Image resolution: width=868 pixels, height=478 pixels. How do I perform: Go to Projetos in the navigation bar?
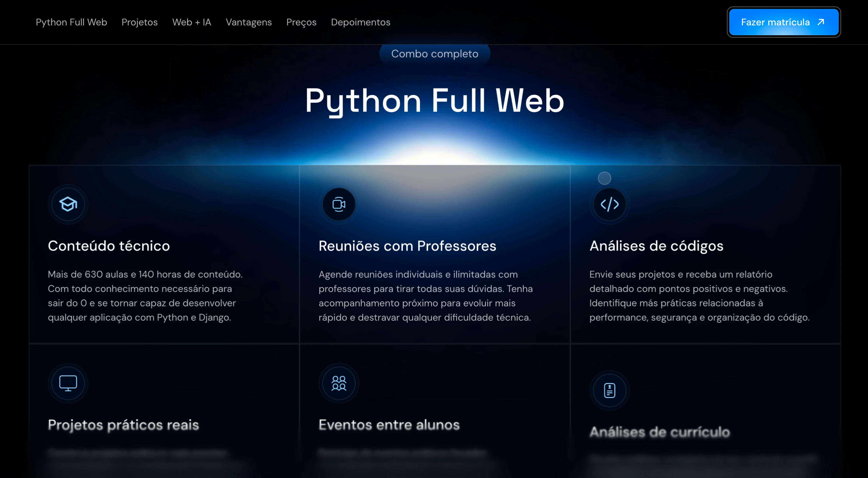click(139, 22)
